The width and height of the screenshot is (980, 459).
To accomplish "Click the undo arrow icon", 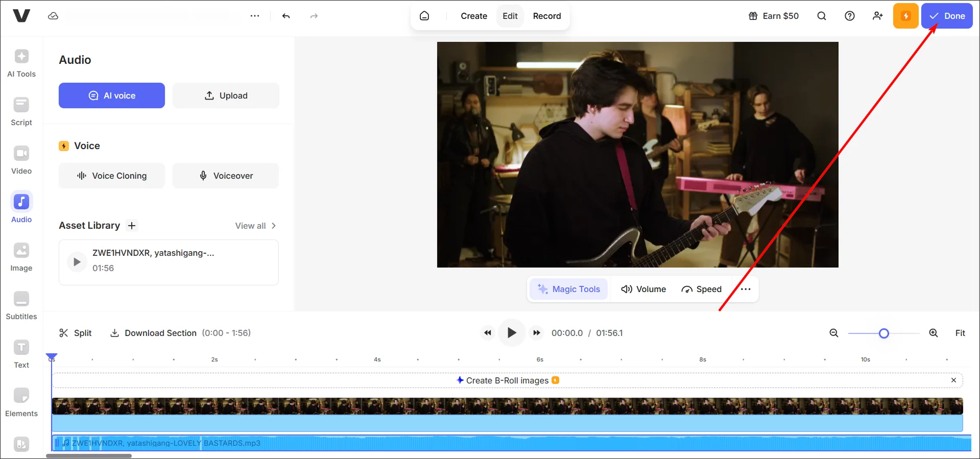I will [286, 16].
